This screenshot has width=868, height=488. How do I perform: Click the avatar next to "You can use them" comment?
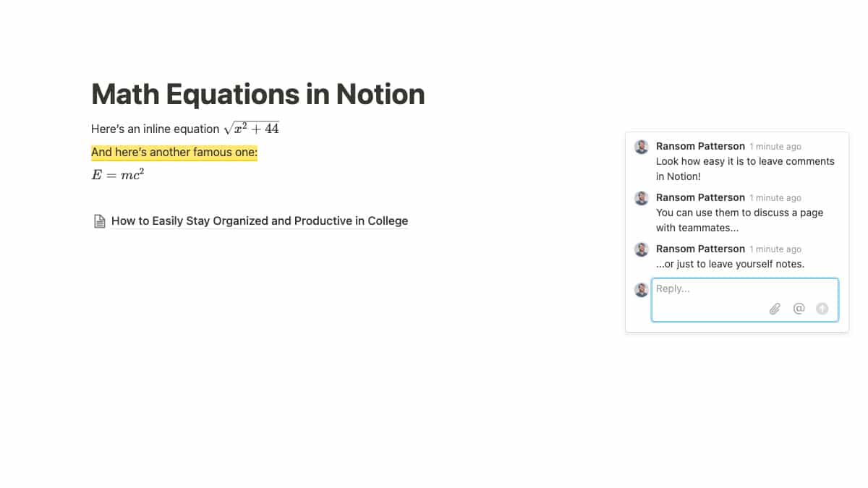[642, 198]
